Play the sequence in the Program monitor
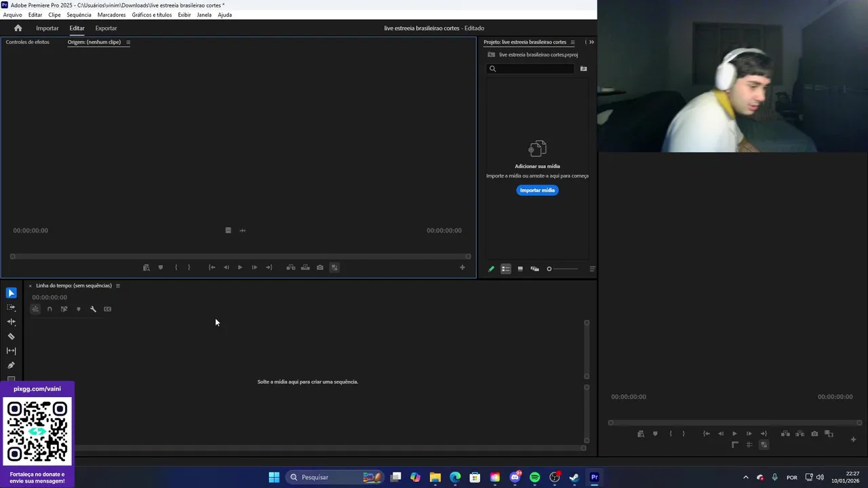The image size is (868, 488). (734, 434)
